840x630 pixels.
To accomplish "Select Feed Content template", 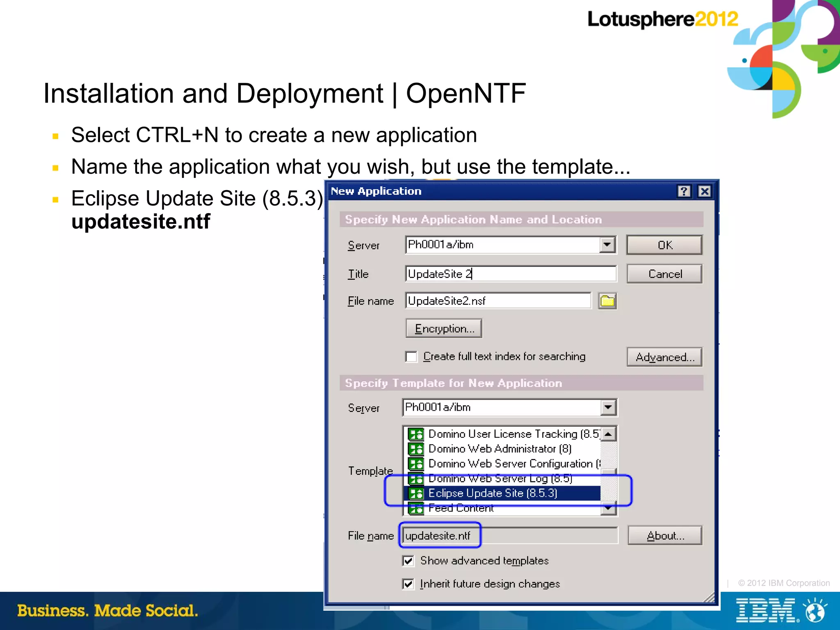I will pos(502,508).
